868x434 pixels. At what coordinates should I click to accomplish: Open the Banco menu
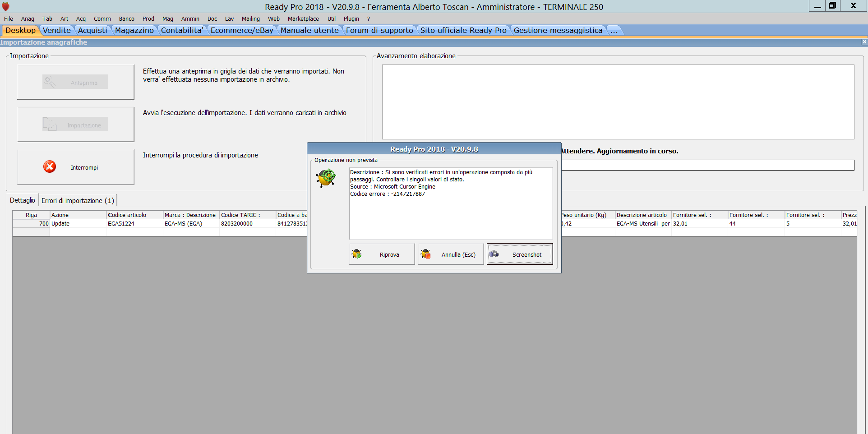tap(127, 19)
